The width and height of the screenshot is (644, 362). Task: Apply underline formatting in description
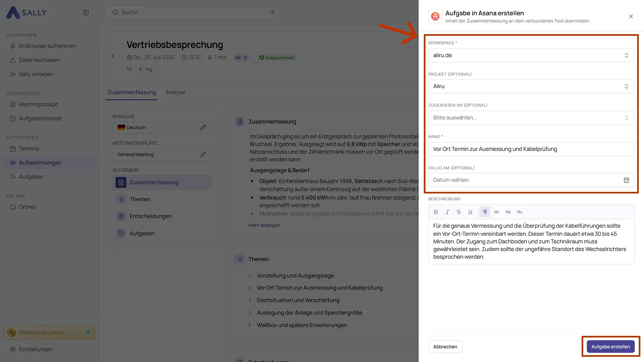[470, 212]
